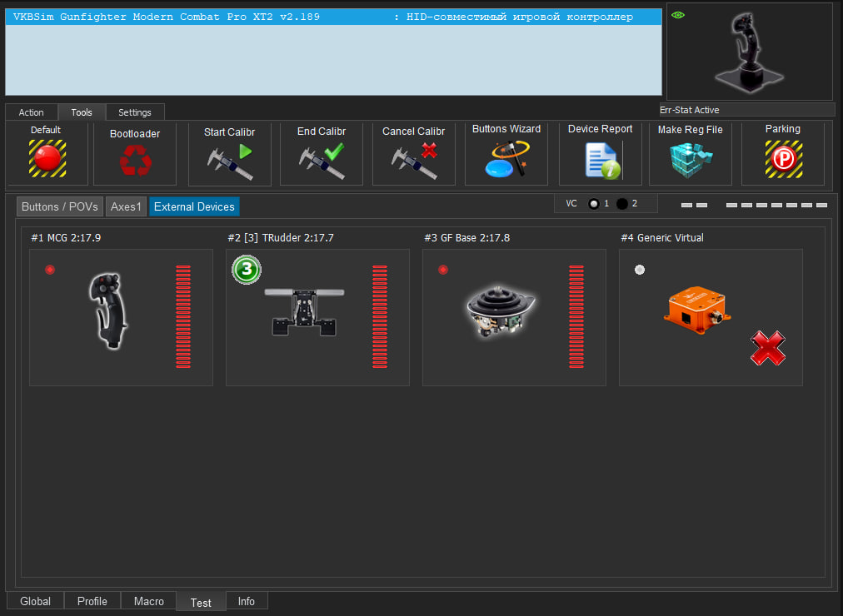Select VC radio option 1
The image size is (843, 616).
(594, 204)
